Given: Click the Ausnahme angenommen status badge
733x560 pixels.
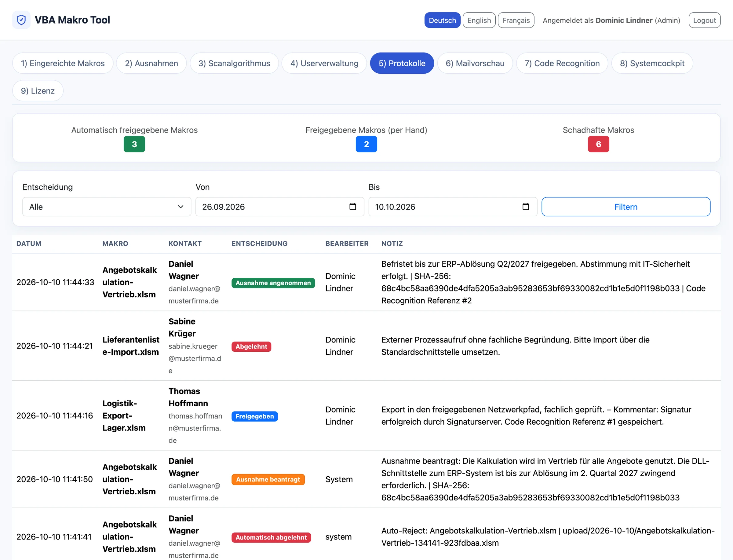Looking at the screenshot, I should click(x=273, y=283).
